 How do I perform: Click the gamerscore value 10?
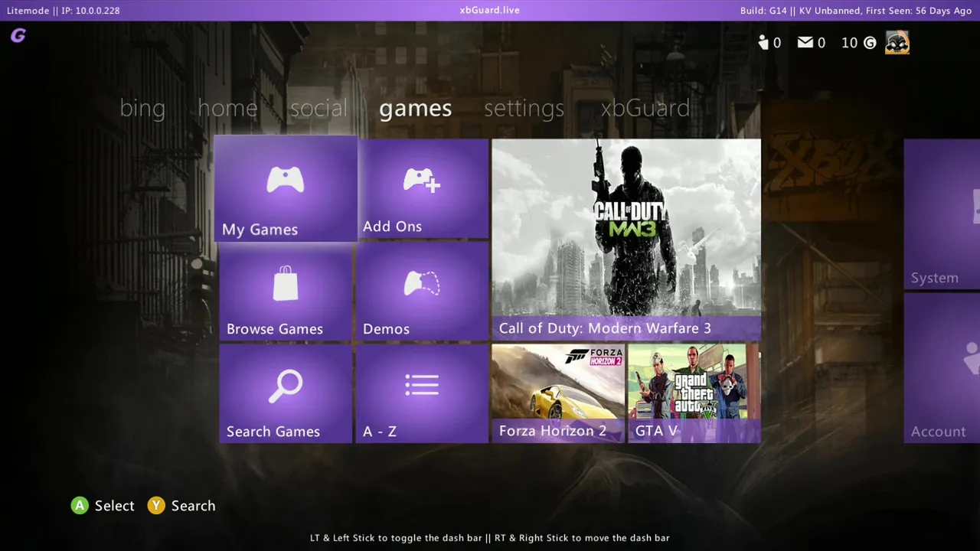(x=850, y=43)
